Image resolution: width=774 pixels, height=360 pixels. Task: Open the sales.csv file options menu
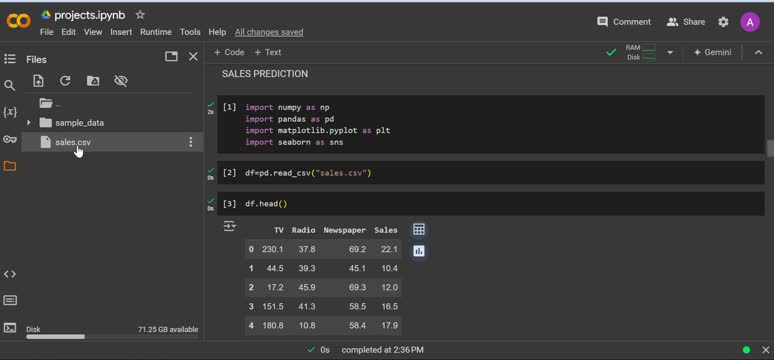(191, 142)
